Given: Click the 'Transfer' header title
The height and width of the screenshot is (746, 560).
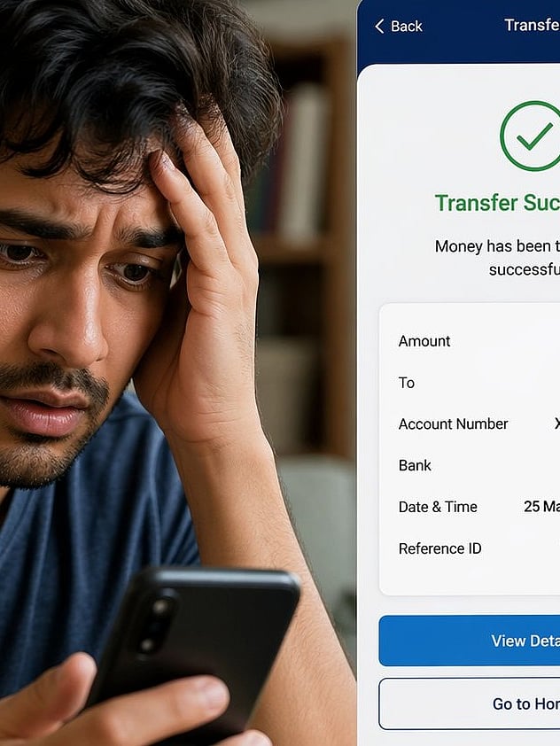Looking at the screenshot, I should [x=532, y=25].
